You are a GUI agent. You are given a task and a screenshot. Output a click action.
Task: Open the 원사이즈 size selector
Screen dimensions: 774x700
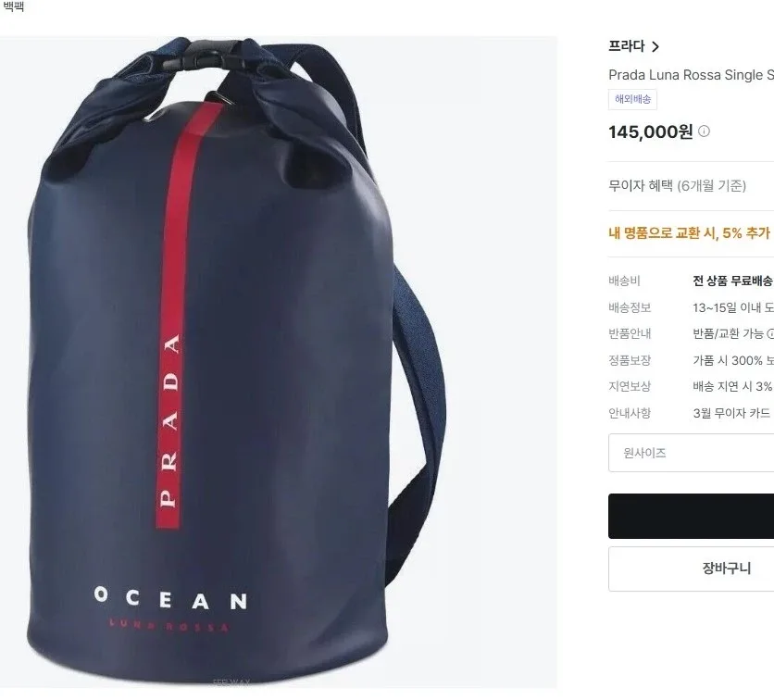tap(691, 453)
